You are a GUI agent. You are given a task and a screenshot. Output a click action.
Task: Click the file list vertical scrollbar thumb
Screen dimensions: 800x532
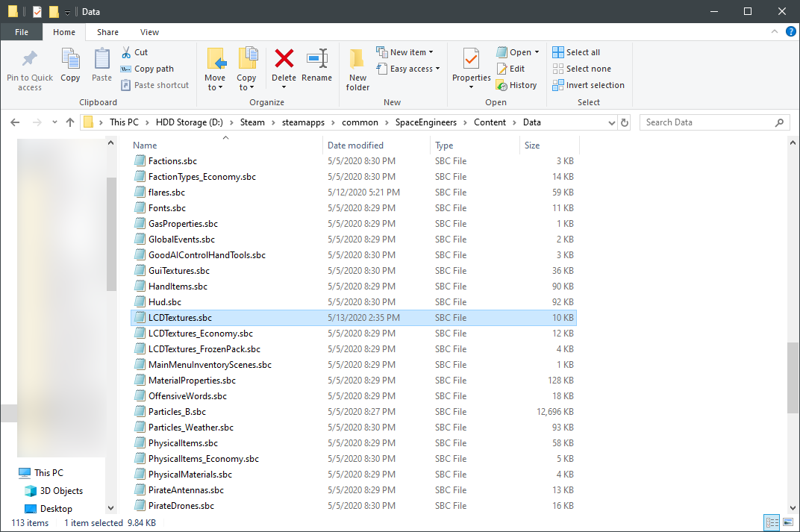coord(792,377)
